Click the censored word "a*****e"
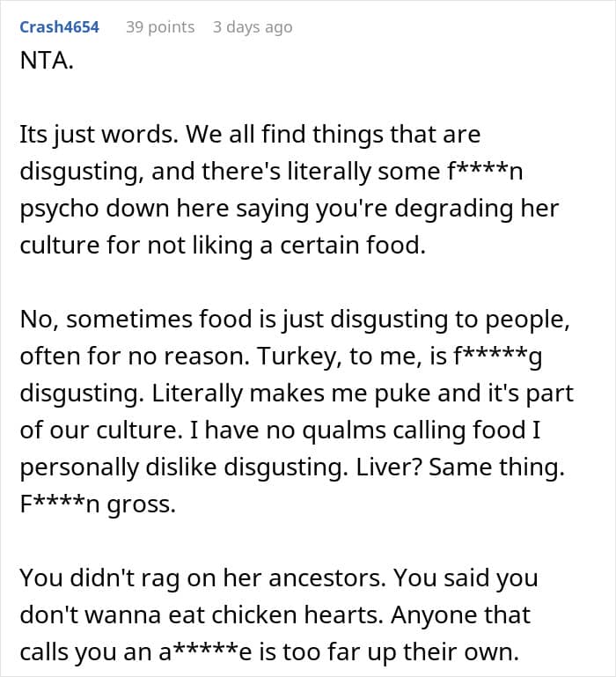Viewport: 616px width, 677px height. tap(205, 652)
